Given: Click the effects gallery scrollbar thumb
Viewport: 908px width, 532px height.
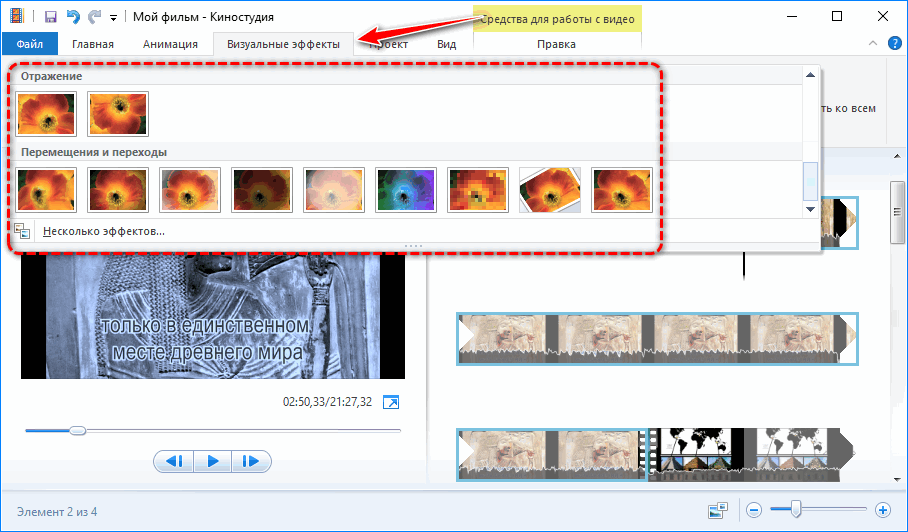Looking at the screenshot, I should (x=811, y=181).
